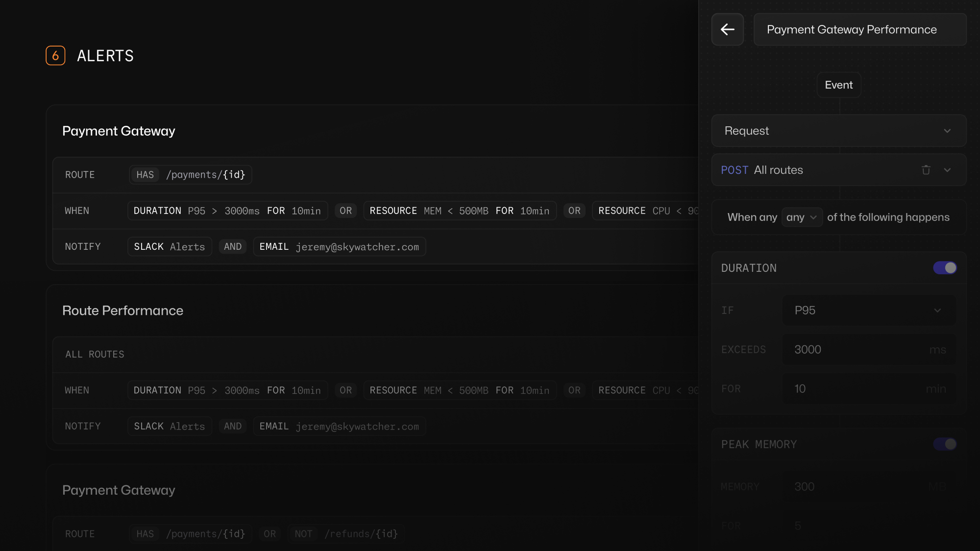The image size is (980, 551).
Task: Toggle the DURATION condition switch
Action: (x=944, y=268)
